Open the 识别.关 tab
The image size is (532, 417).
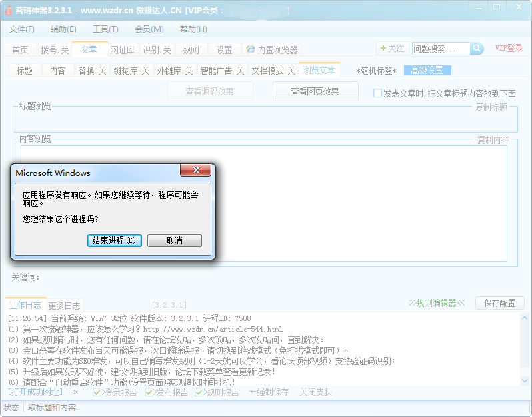pyautogui.click(x=157, y=50)
